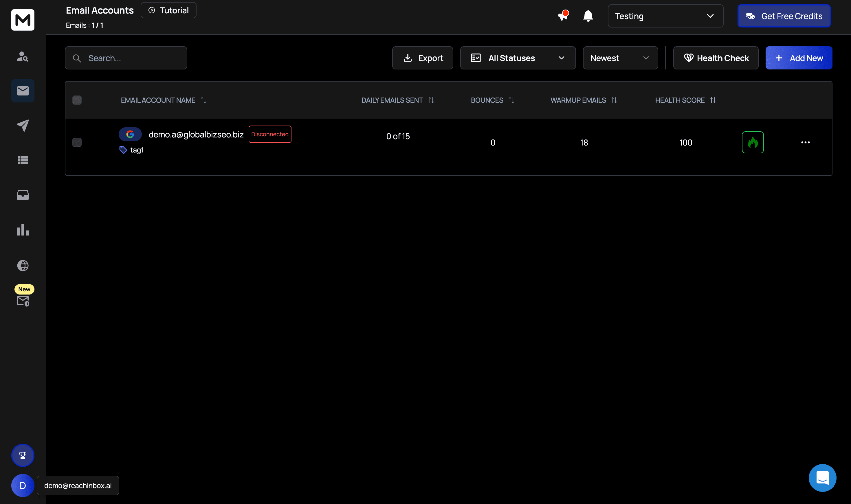Click the notification bell icon

pos(588,16)
